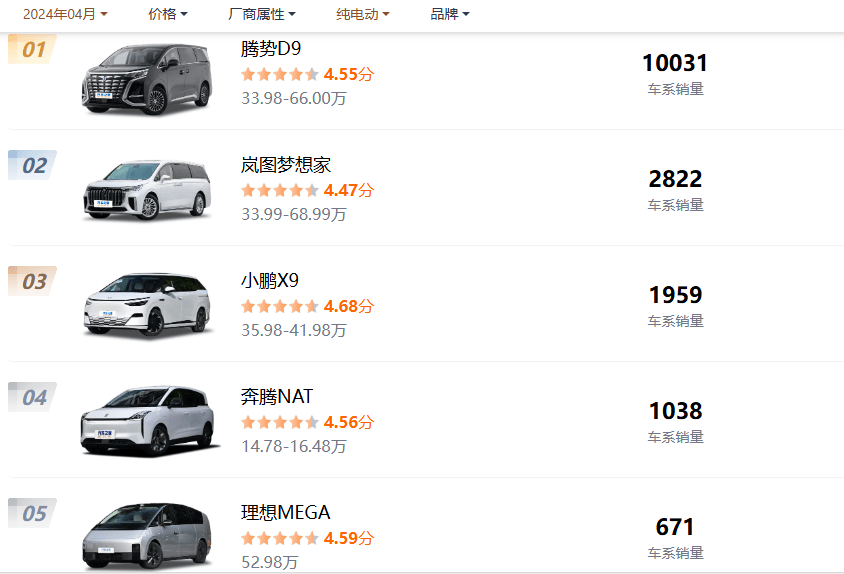Open the 腾势D9 title link

(x=271, y=49)
